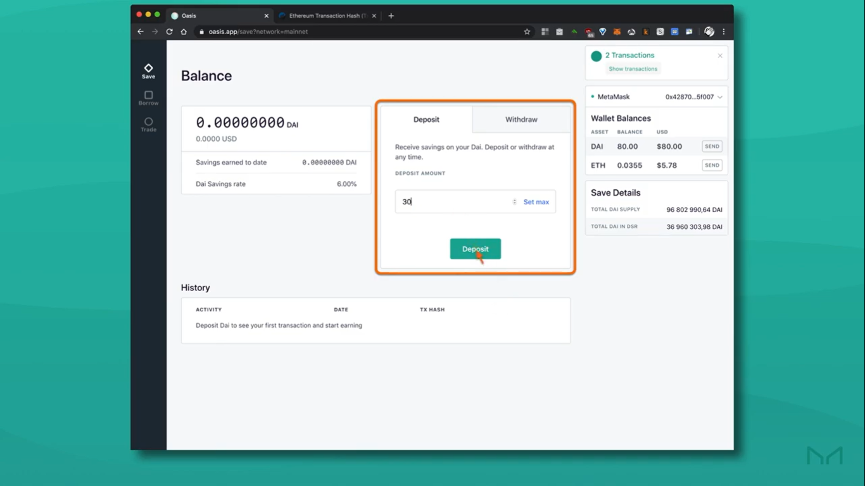Click the 0.00000000 DAI main balance
Screen dimensions: 866x487
[x=247, y=123]
